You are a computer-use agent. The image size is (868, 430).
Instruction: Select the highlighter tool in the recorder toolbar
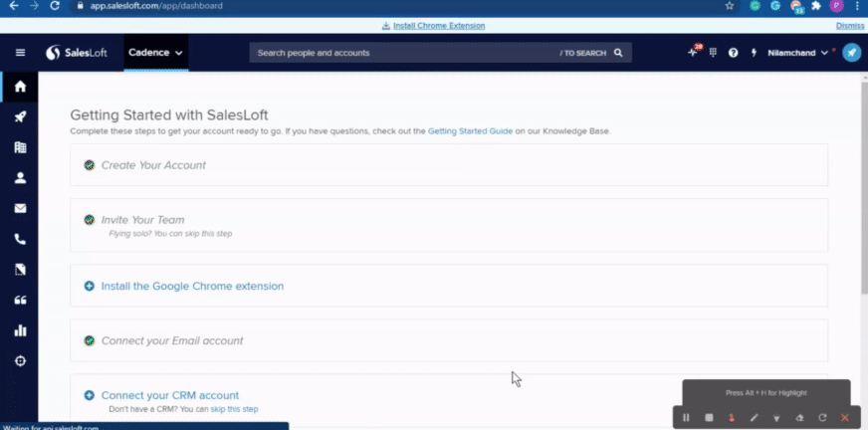(776, 418)
